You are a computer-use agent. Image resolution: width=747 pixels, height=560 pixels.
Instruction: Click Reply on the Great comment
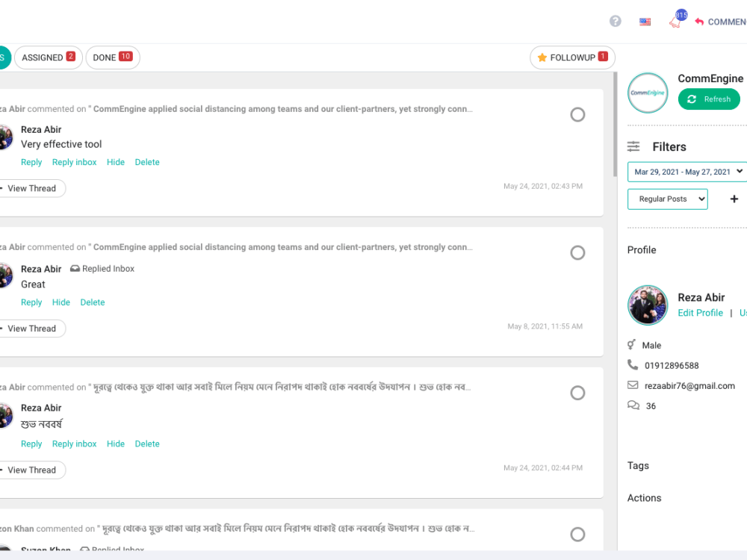(x=31, y=302)
